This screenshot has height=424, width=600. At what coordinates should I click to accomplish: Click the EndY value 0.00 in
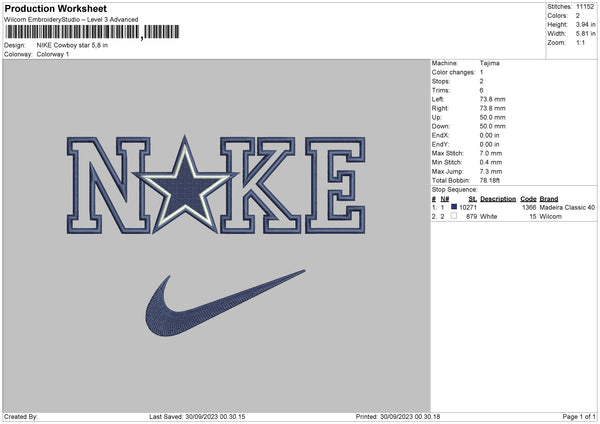click(489, 145)
